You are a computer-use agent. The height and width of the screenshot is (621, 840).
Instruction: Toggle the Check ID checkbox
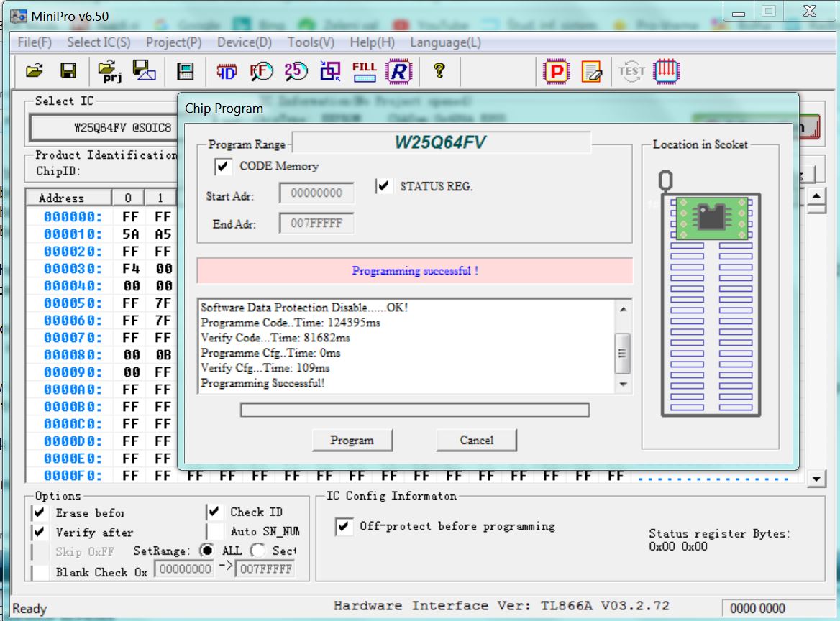pos(214,512)
